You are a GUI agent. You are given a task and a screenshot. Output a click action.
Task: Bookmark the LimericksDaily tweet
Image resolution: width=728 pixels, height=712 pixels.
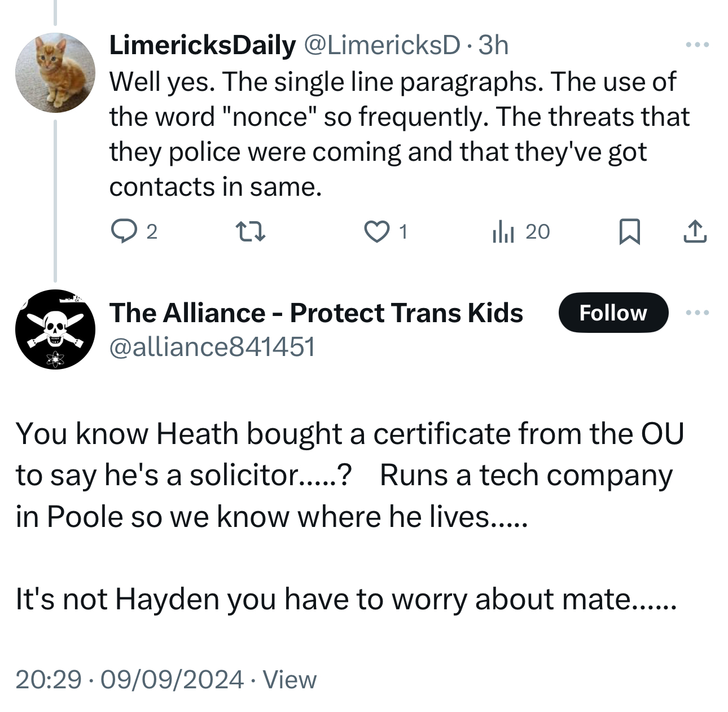[629, 232]
